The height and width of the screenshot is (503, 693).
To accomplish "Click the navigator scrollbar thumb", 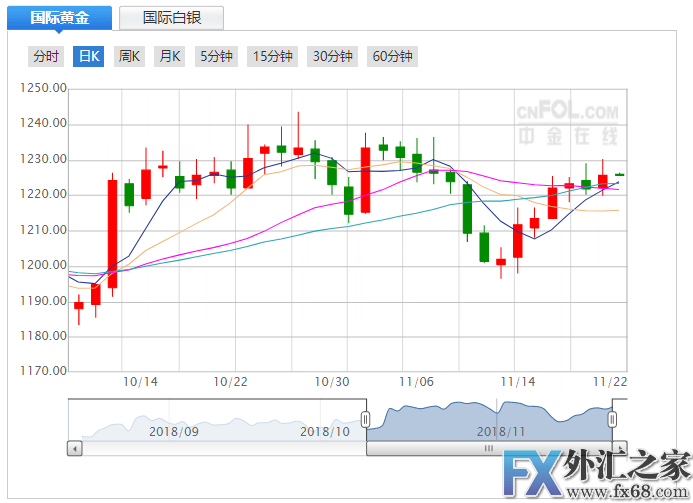I will point(488,449).
